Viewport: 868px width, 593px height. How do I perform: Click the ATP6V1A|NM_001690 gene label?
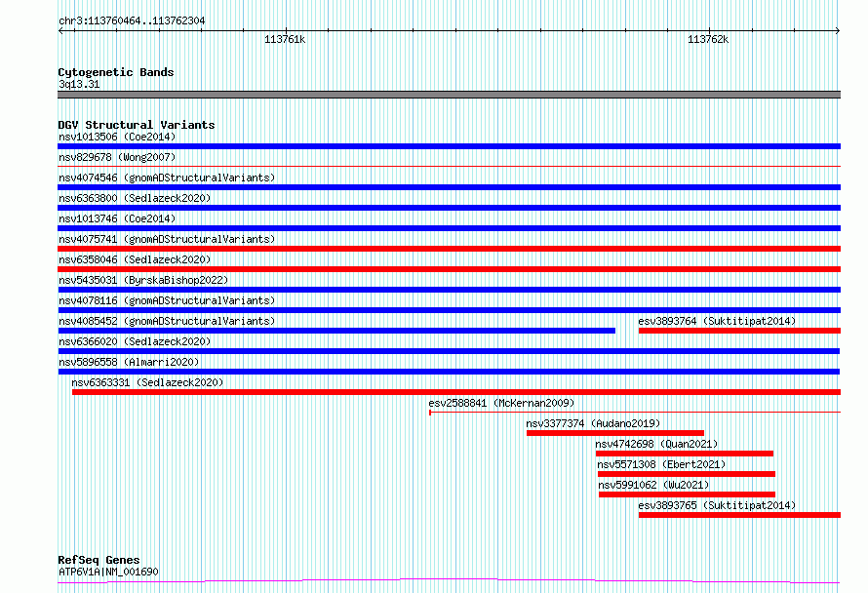coord(108,572)
